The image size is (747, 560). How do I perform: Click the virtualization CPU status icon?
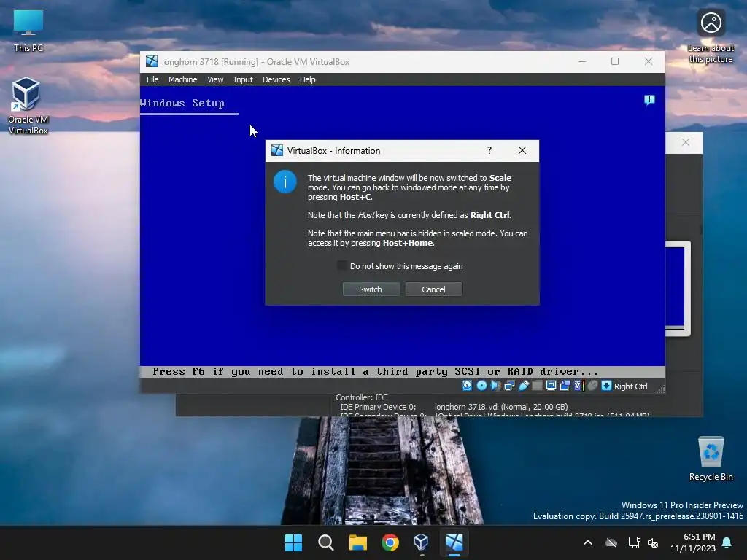tap(578, 386)
